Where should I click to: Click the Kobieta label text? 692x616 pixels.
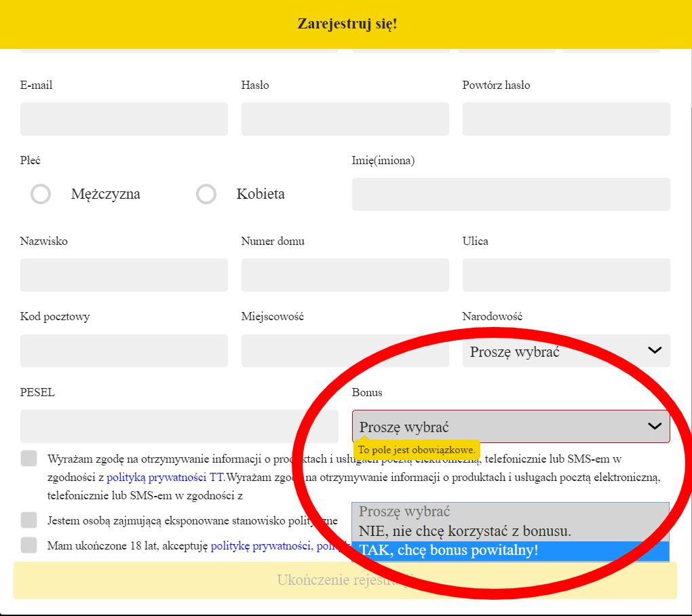coord(261,194)
